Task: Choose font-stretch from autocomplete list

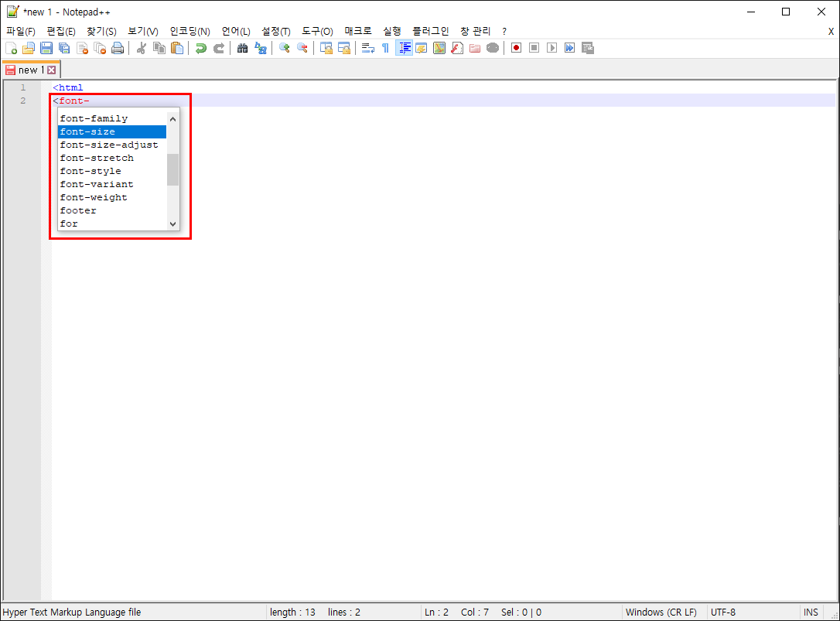Action: click(112, 158)
